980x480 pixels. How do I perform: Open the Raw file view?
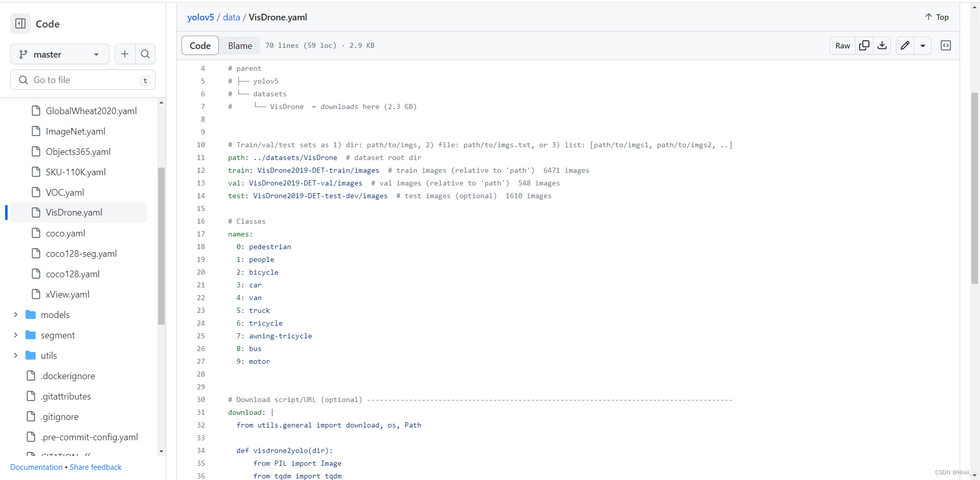[842, 45]
